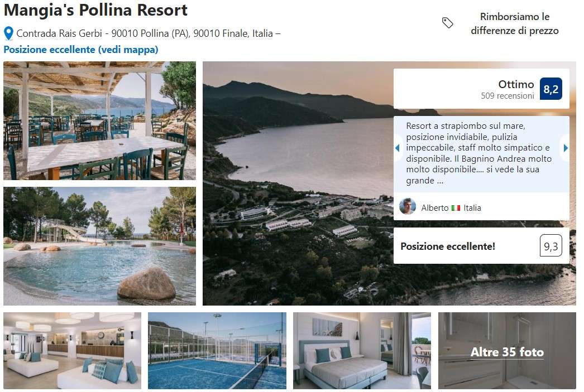Click the Posizione eccellente! score card

tap(481, 246)
